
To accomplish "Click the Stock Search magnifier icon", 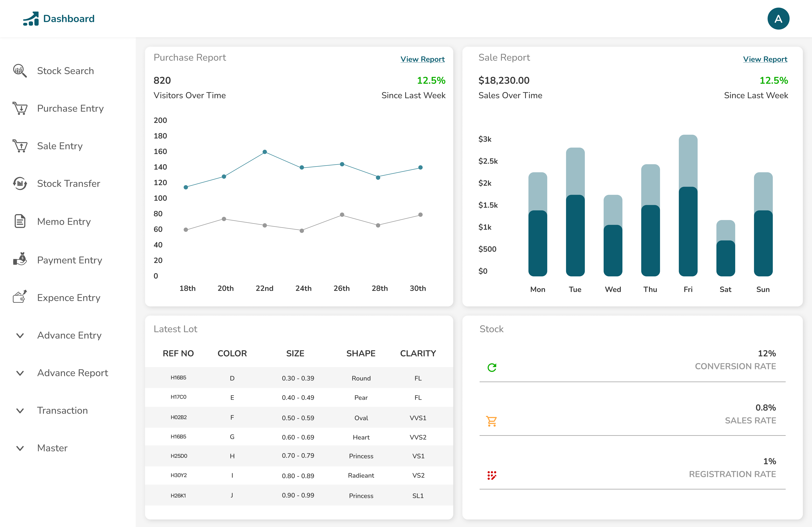I will click(x=20, y=71).
